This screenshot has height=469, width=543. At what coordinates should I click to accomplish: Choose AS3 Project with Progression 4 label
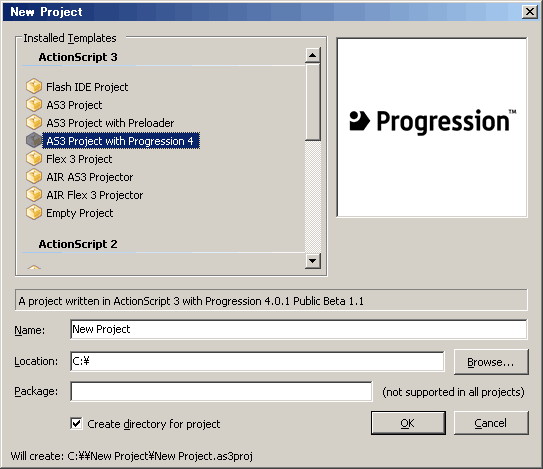tap(121, 141)
